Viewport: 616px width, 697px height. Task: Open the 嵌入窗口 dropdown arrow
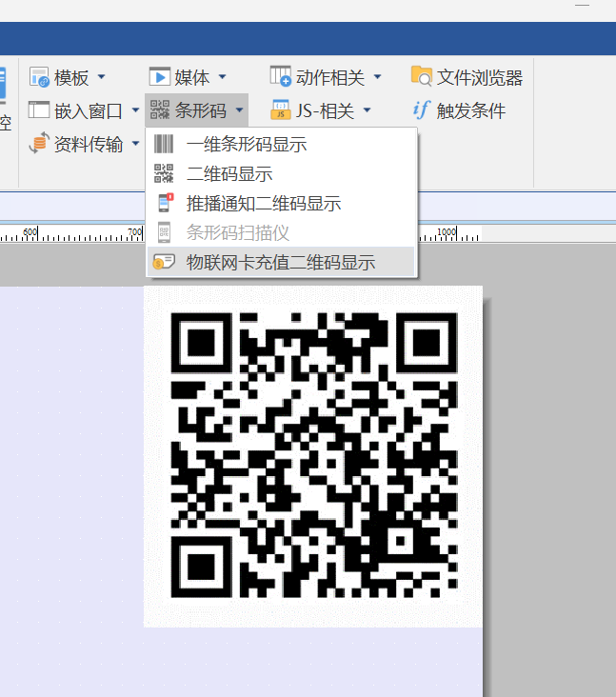(136, 110)
